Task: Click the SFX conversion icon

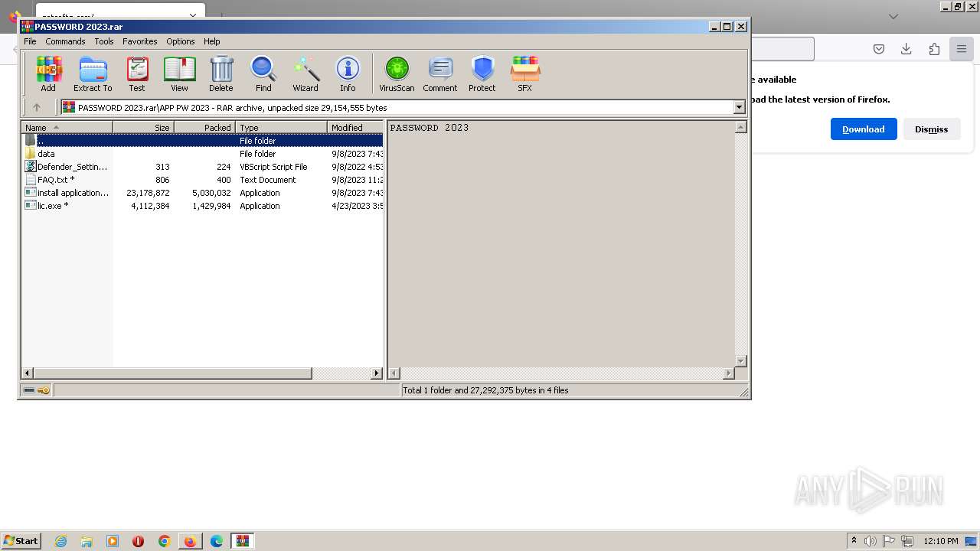Action: pos(525,74)
